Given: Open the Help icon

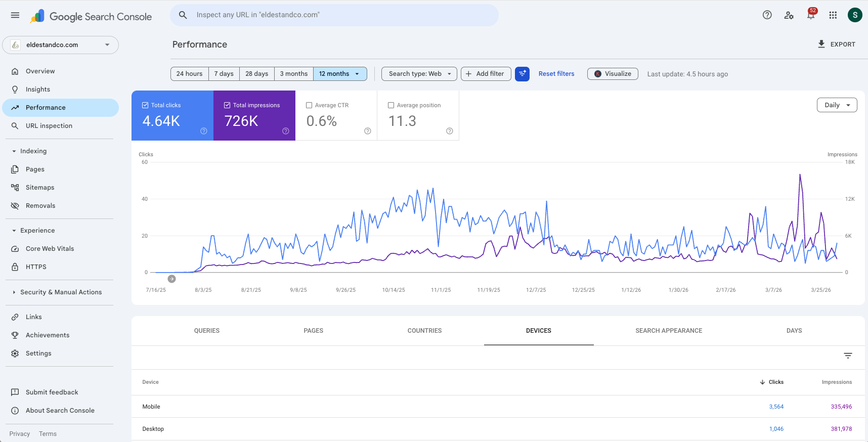Looking at the screenshot, I should [767, 15].
